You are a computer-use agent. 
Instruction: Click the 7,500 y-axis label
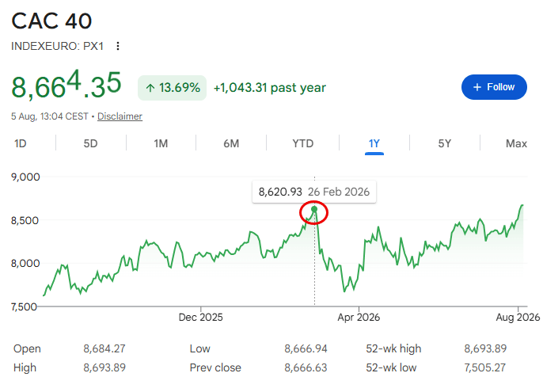24,306
